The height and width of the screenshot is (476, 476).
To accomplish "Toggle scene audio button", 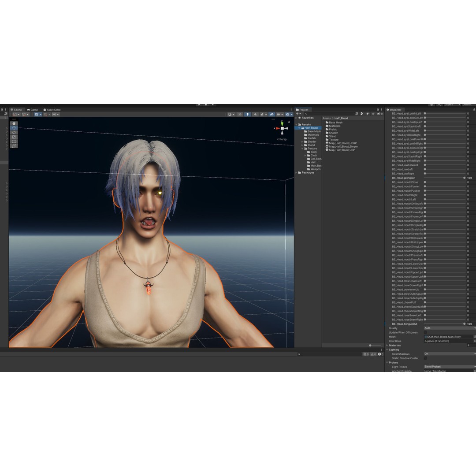I will [x=255, y=115].
